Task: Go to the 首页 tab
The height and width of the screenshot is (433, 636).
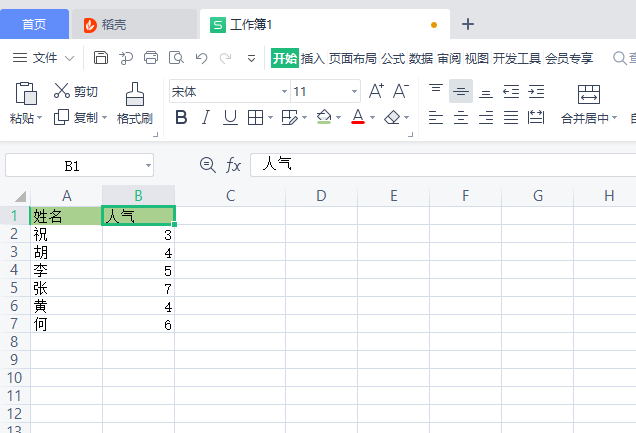Action: (34, 24)
